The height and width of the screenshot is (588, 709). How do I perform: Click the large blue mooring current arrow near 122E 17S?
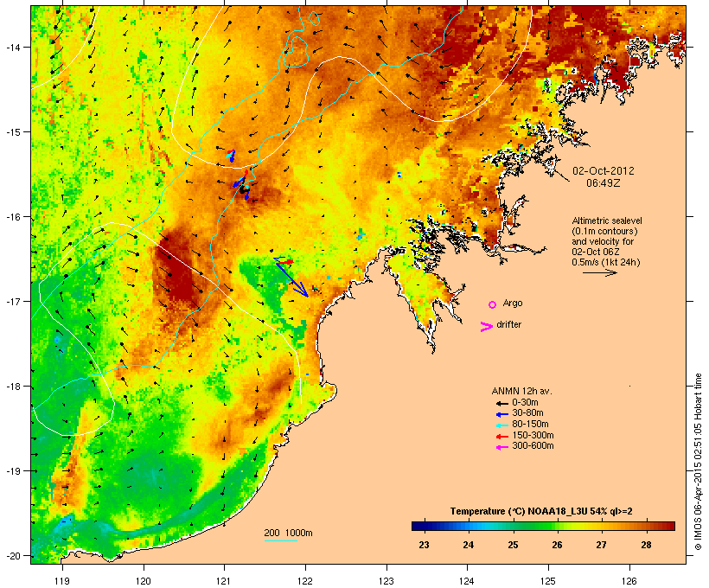coord(292,278)
